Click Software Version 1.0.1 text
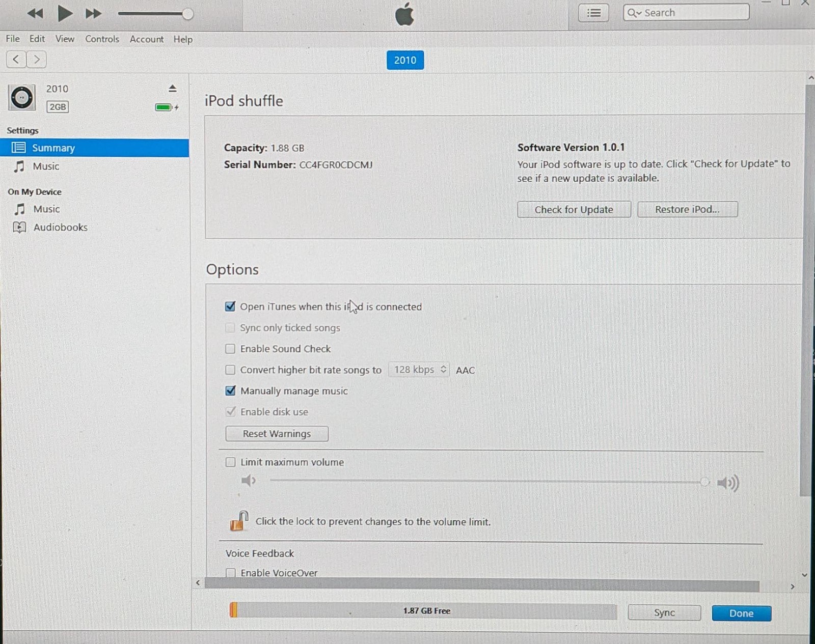 571,148
